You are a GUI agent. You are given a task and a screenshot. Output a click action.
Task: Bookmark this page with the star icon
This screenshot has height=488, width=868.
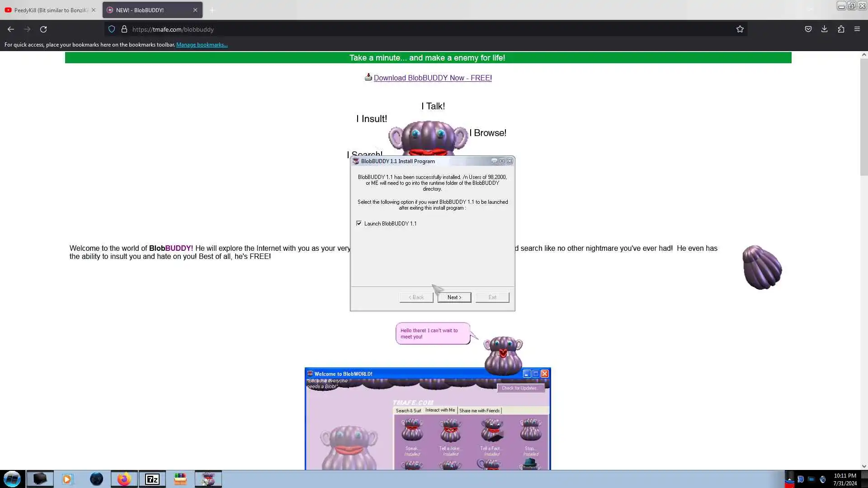coord(740,29)
